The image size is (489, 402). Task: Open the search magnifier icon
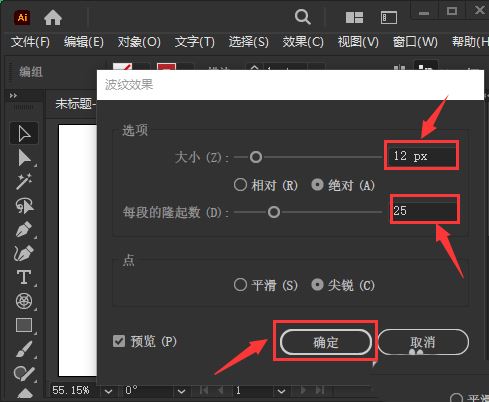point(302,17)
